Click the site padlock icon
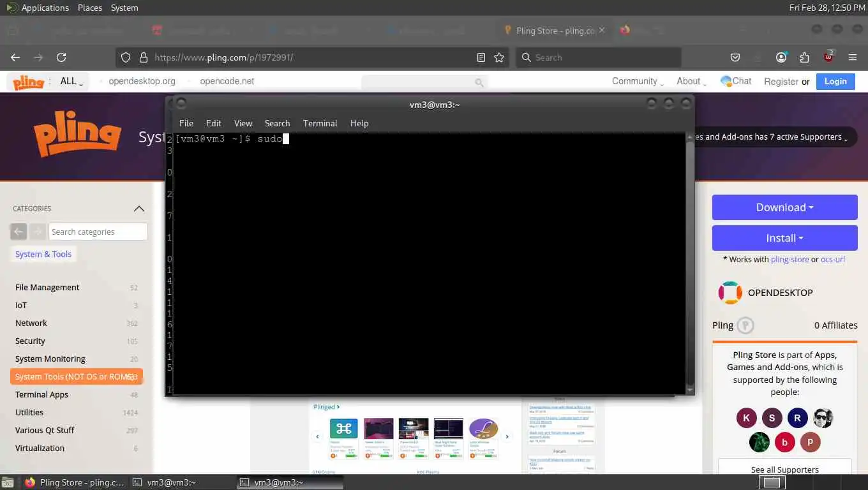Viewport: 868px width, 490px height. [143, 57]
